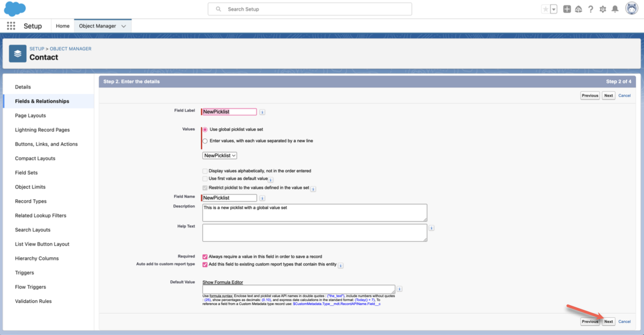Check Use first value as default

click(205, 179)
